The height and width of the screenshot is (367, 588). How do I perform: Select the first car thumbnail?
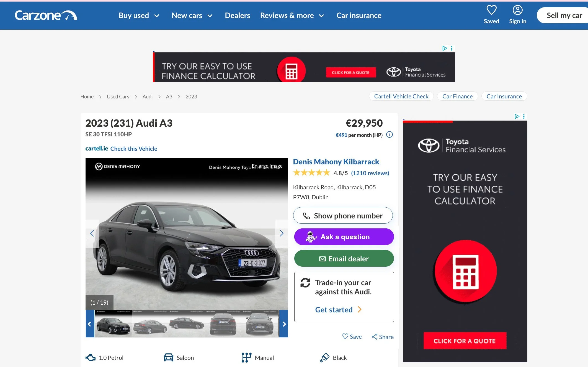[113, 324]
